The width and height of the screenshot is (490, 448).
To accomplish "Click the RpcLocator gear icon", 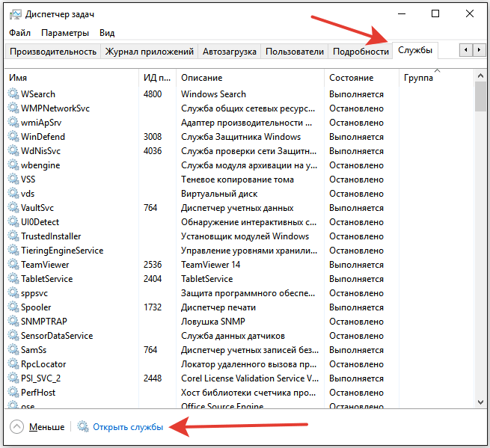I will point(13,363).
